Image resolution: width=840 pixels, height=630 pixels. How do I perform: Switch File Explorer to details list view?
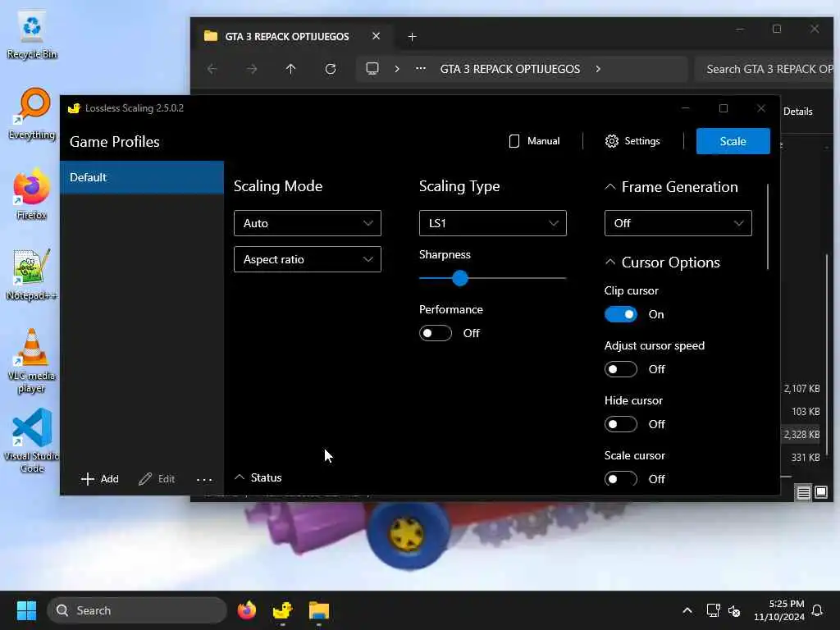[x=803, y=492]
